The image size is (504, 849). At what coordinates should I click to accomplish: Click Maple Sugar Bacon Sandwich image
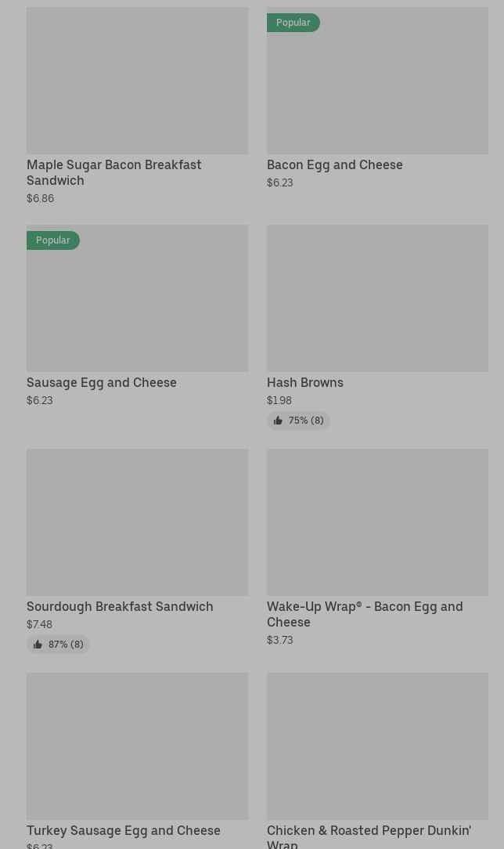(x=137, y=81)
